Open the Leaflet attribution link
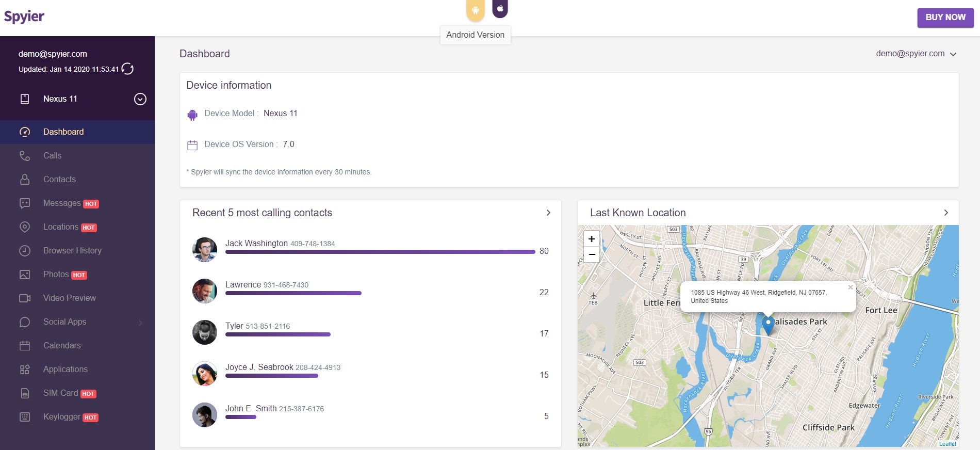 coord(948,444)
